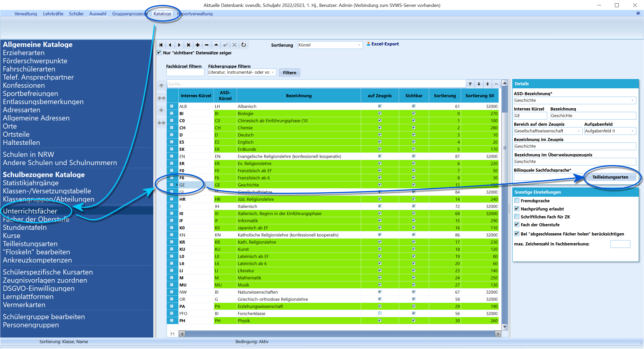The width and height of the screenshot is (644, 349).
Task: Select the Physik row
Action: coord(333,321)
